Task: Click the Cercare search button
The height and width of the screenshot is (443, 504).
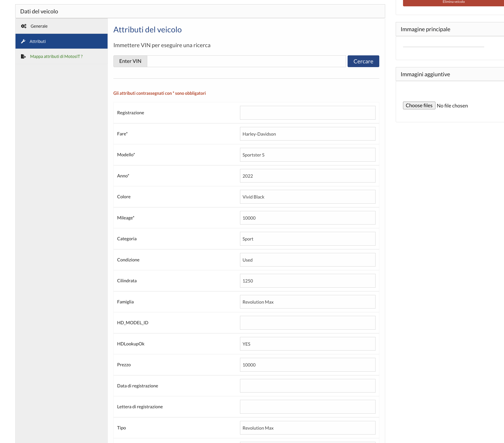Action: tap(363, 61)
